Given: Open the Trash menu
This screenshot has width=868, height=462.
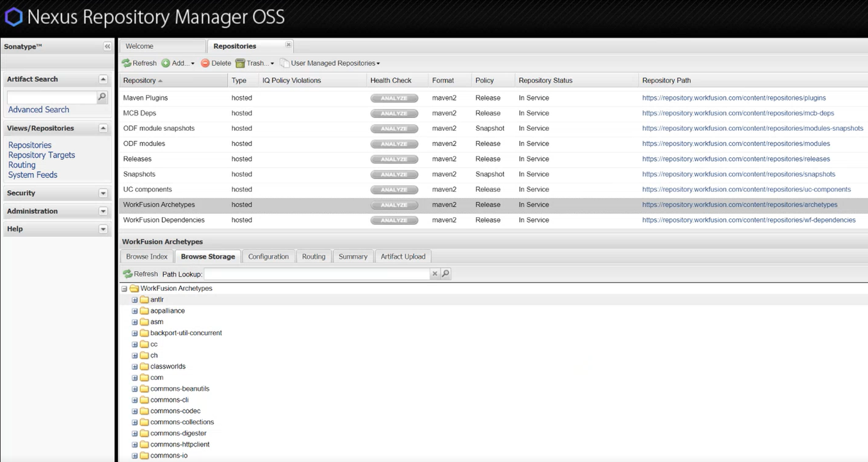Looking at the screenshot, I should pyautogui.click(x=255, y=63).
